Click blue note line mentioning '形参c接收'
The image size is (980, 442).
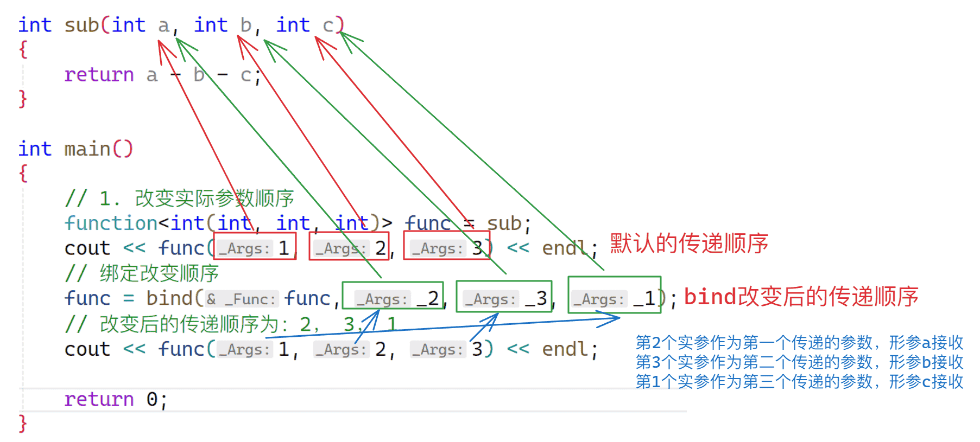point(799,382)
